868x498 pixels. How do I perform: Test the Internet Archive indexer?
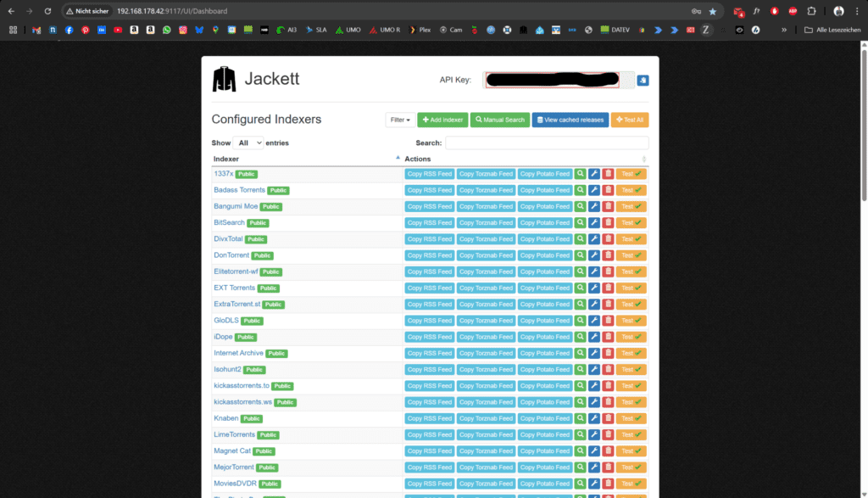tap(631, 353)
